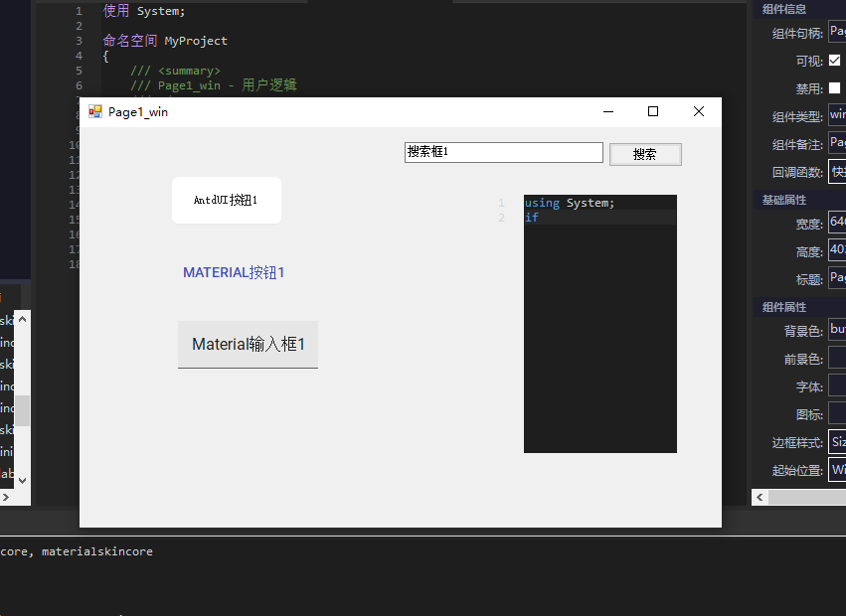Image resolution: width=846 pixels, height=616 pixels.
Task: Place cursor on the 'if' line
Action: [600, 218]
